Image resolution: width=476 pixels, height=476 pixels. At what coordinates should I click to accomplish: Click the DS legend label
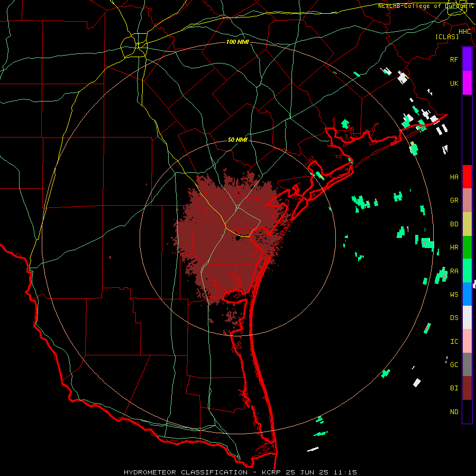pos(454,318)
